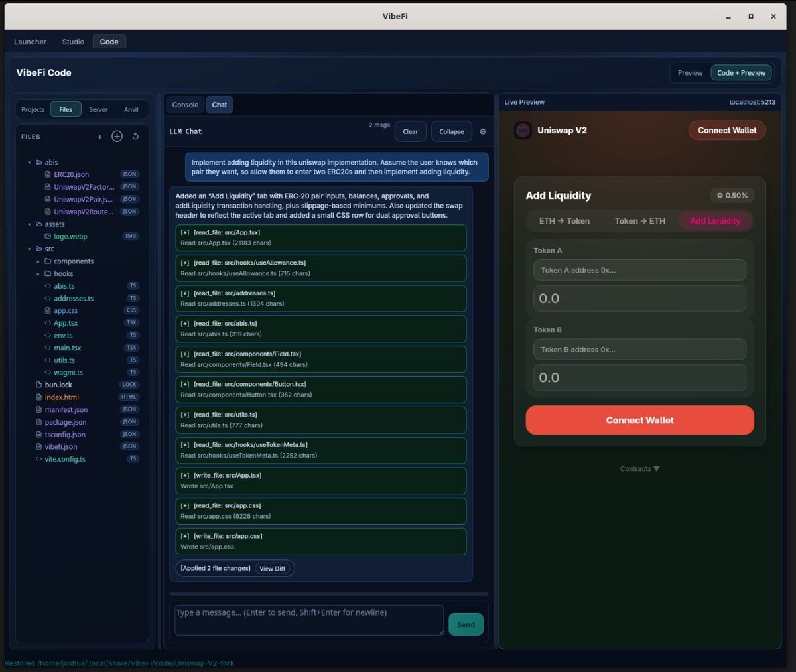Open UniswapV2Factor... file in tree
796x672 pixels.
tap(84, 187)
